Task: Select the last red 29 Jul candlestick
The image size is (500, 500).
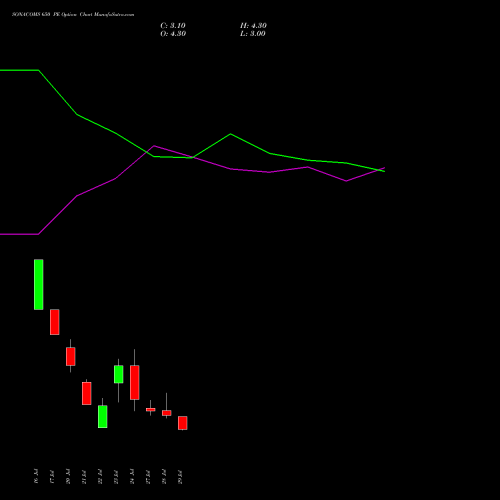Action: tap(183, 423)
